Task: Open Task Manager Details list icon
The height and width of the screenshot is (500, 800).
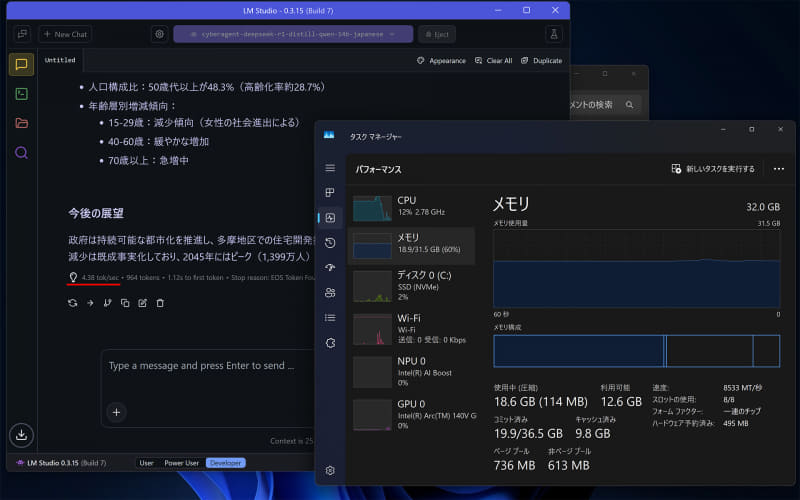Action: 330,318
